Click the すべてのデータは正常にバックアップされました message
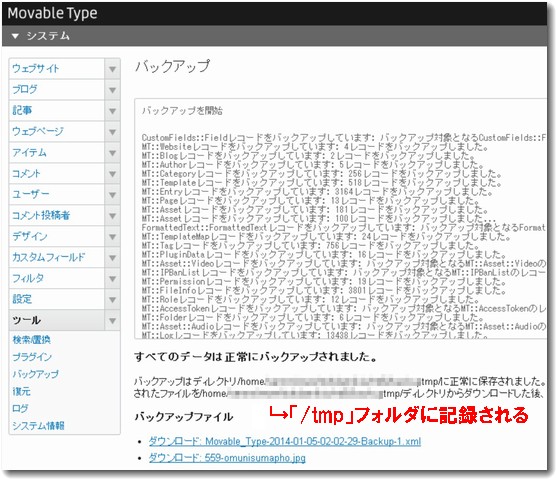The width and height of the screenshot is (556, 479). point(256,357)
